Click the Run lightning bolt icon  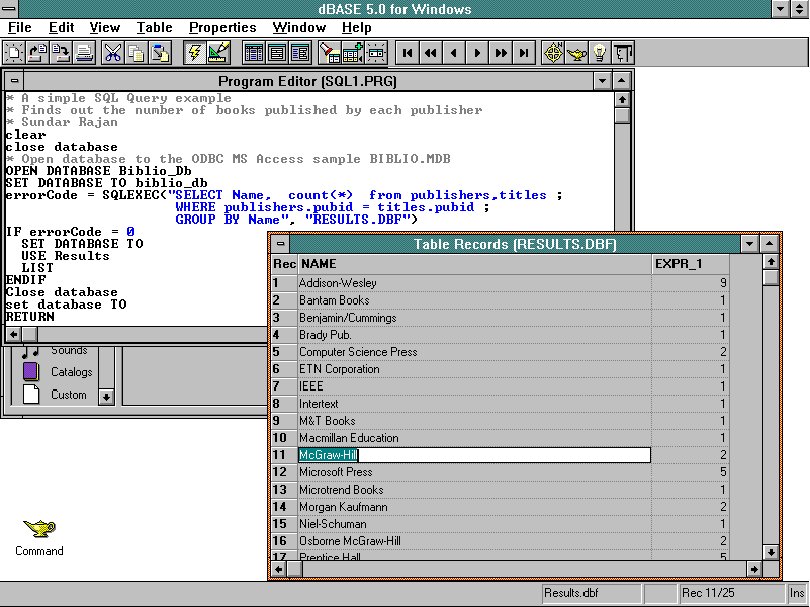[x=195, y=53]
